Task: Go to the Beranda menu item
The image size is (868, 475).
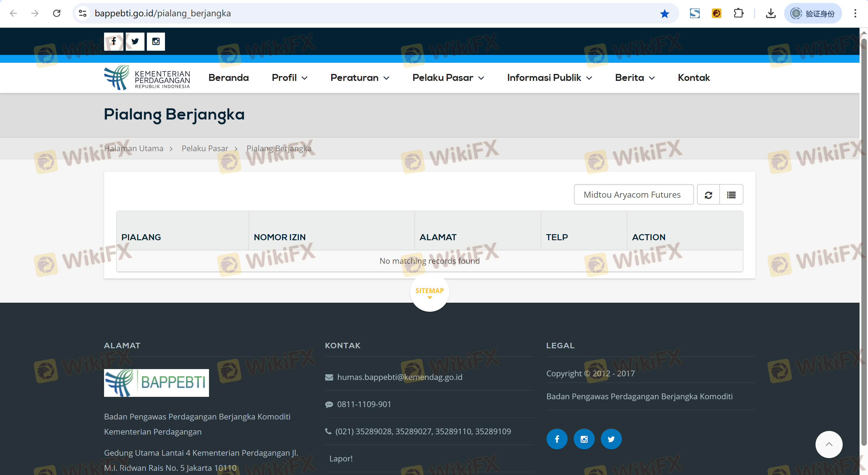Action: click(x=228, y=78)
